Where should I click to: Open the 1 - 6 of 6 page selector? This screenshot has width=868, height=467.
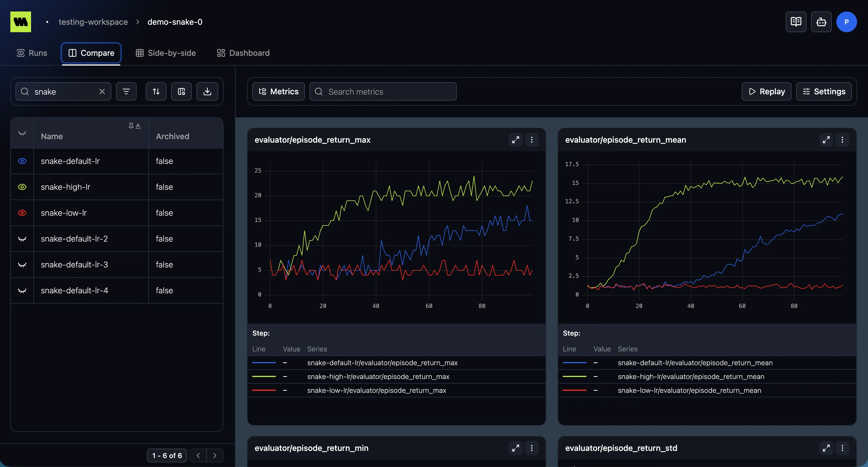click(167, 455)
